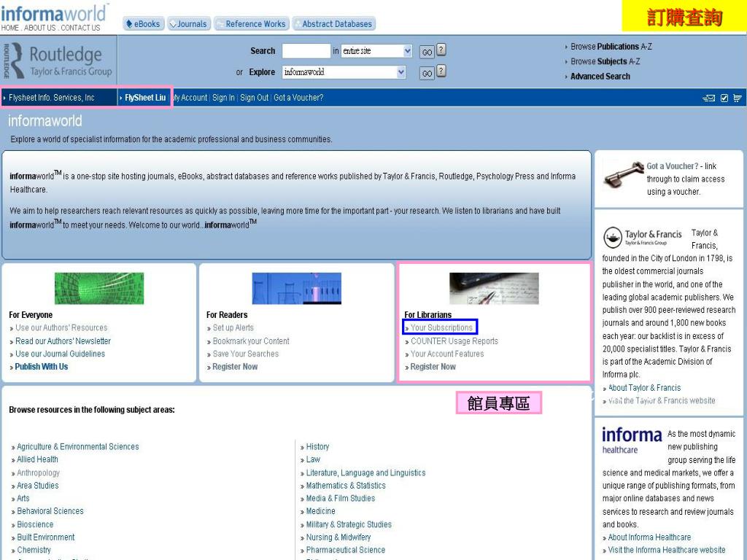Browse the Allied Health subject
This screenshot has height=560, width=747.
pyautogui.click(x=38, y=459)
